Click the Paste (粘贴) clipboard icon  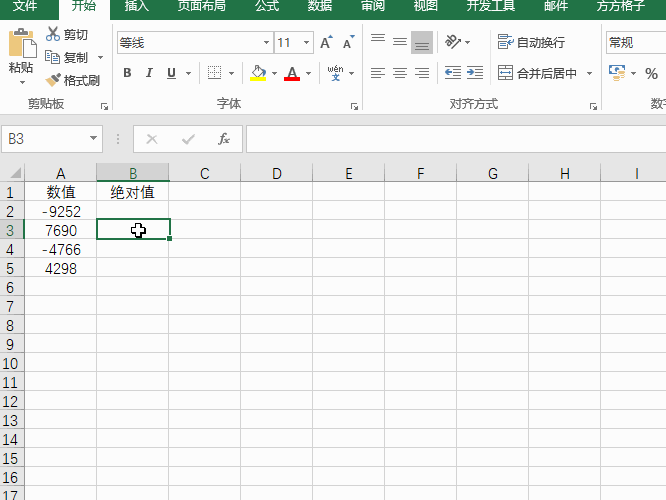pos(21,42)
